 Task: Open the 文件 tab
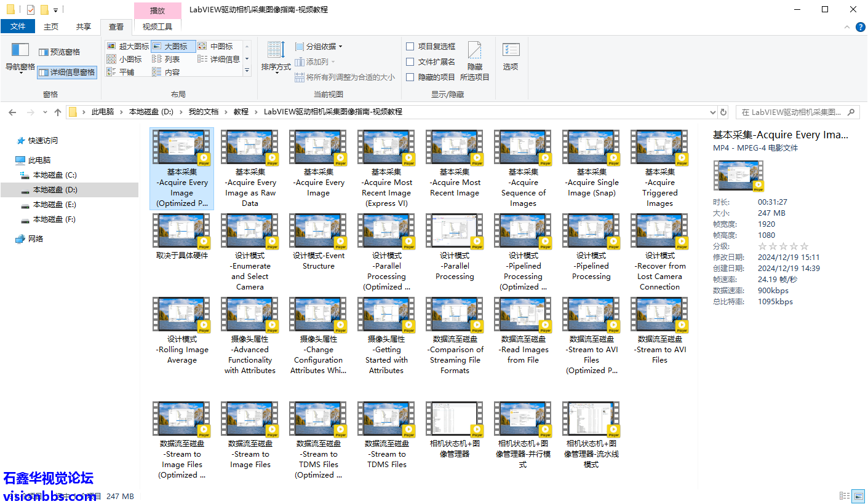[x=18, y=26]
